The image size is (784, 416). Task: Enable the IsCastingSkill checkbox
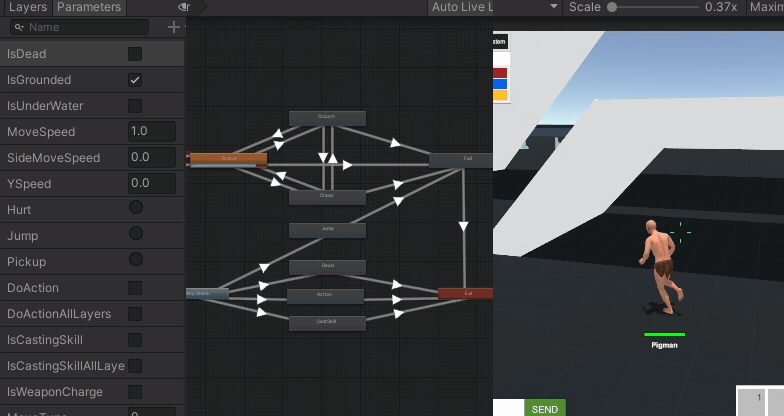click(135, 340)
